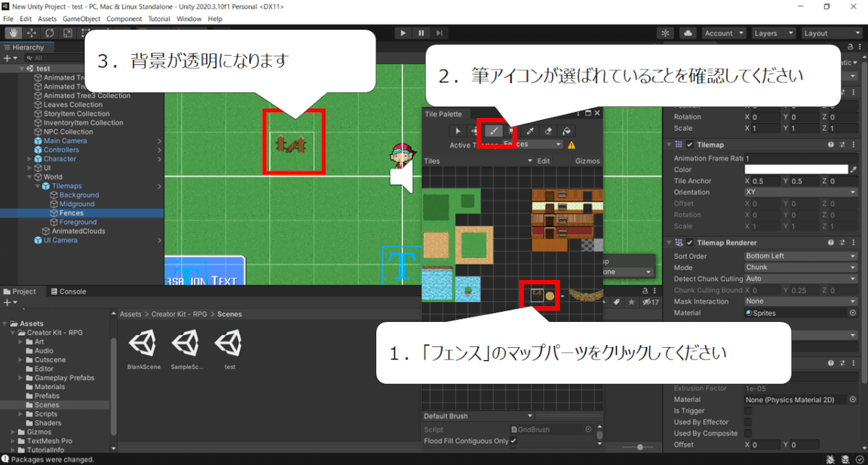The width and height of the screenshot is (868, 465).
Task: Click the Step forward button
Action: tap(438, 33)
